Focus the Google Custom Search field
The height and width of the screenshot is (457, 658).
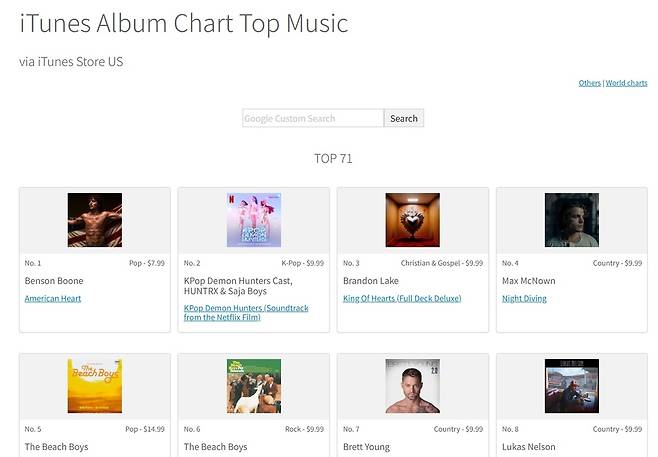pyautogui.click(x=313, y=118)
